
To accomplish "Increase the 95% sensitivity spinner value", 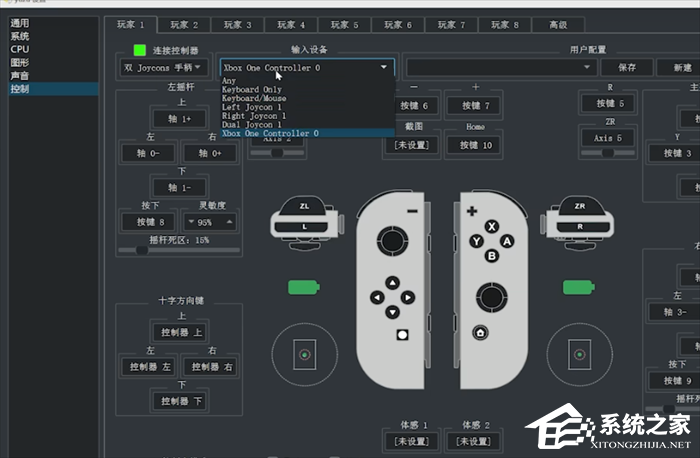I will coord(229,222).
